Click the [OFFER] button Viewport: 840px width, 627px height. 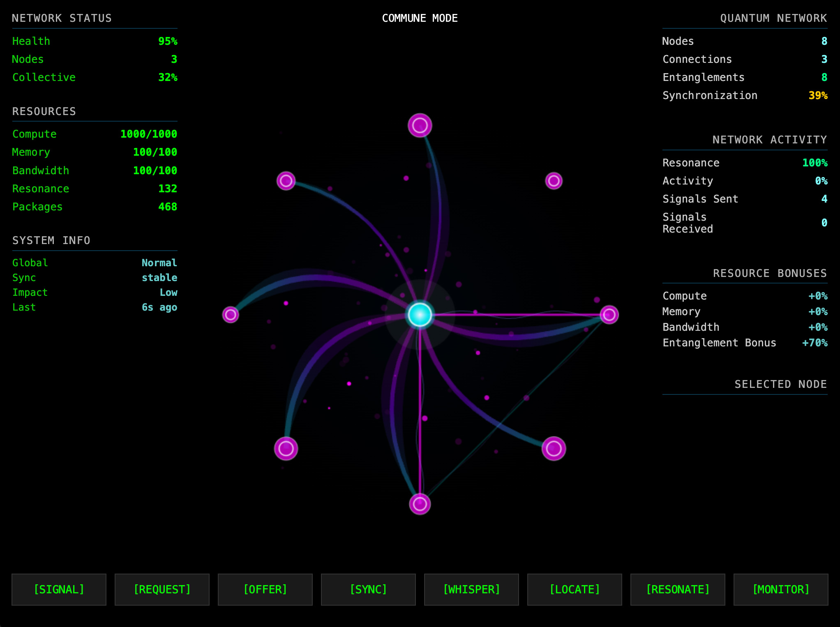coord(265,589)
